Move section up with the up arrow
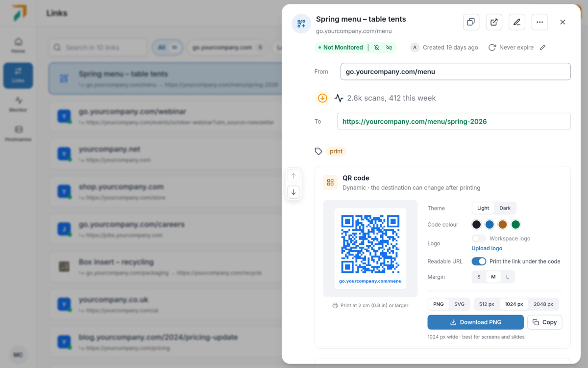The image size is (588, 368). pos(294,176)
